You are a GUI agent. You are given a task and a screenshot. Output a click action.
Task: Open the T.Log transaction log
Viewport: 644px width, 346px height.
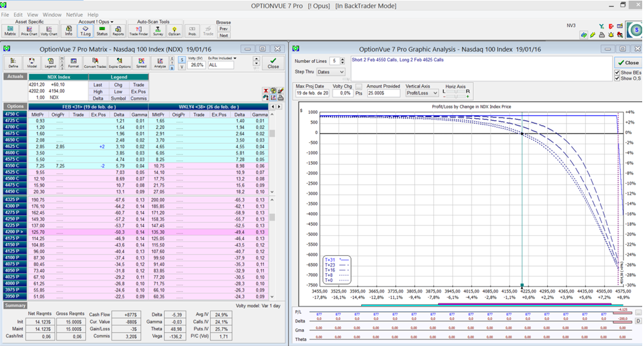tap(85, 30)
